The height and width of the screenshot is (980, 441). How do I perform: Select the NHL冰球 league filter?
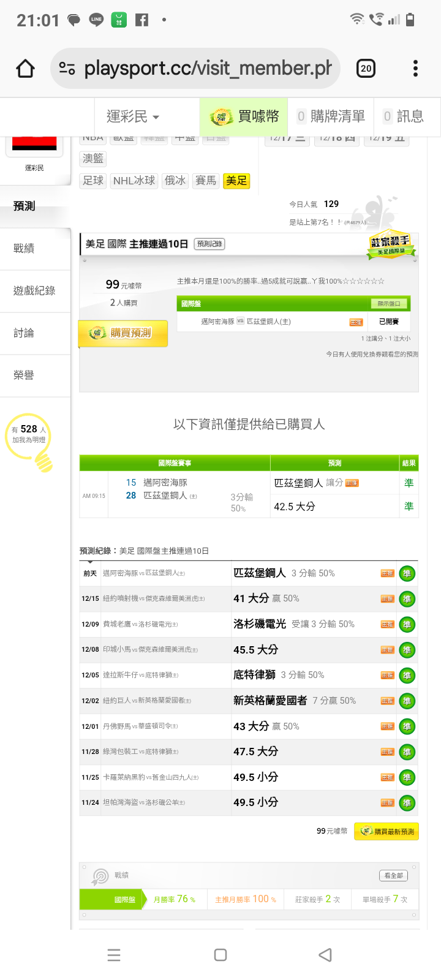coord(134,181)
